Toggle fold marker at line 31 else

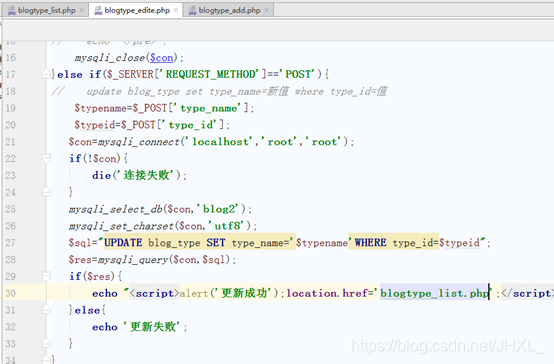point(46,310)
